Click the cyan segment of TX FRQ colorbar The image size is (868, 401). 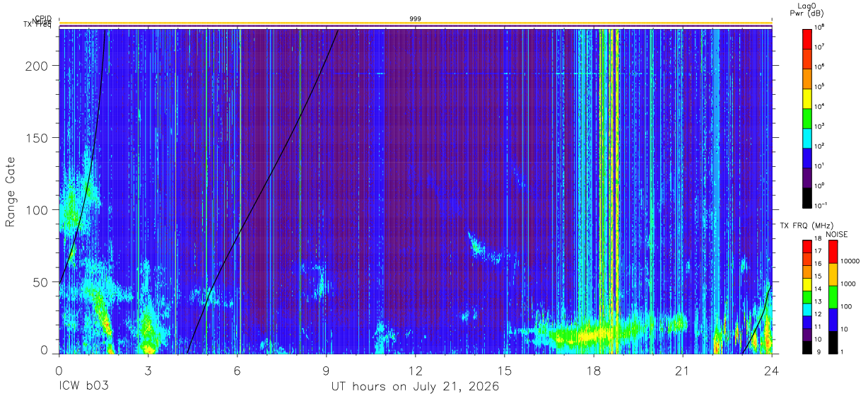coord(807,309)
